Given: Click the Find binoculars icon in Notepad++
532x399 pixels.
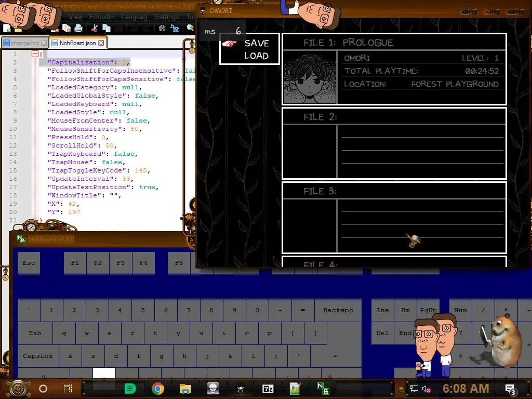Looking at the screenshot, I should (162, 29).
